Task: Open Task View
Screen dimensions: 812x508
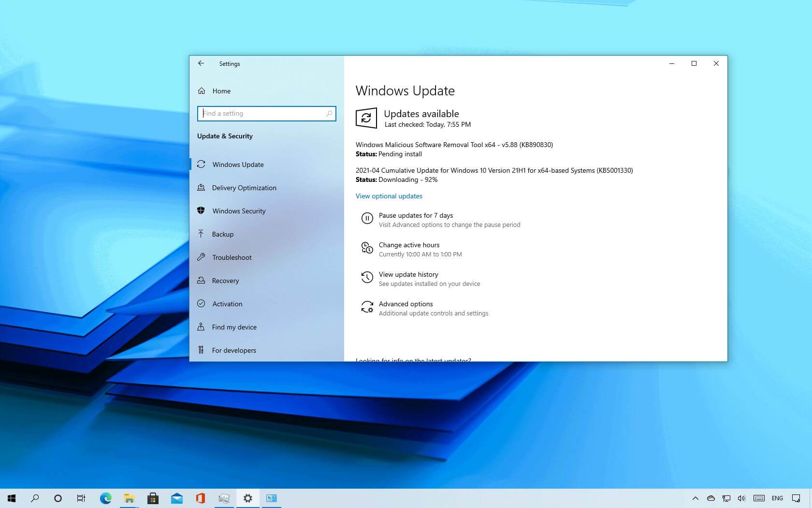Action: 81,498
